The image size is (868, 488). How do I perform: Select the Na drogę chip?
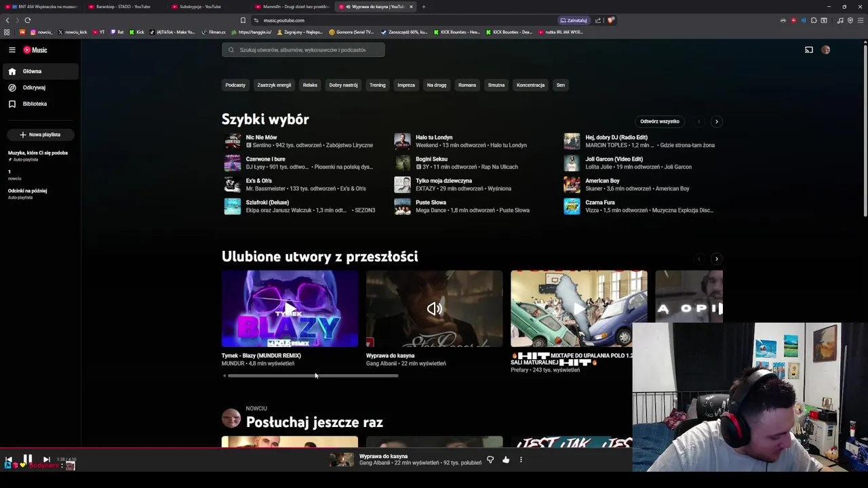pos(437,85)
